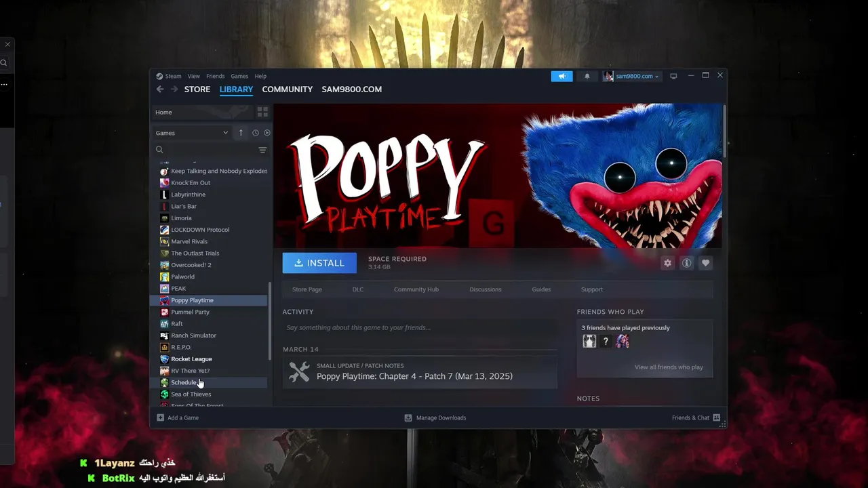Open game settings gear icon
The height and width of the screenshot is (488, 868).
click(667, 263)
